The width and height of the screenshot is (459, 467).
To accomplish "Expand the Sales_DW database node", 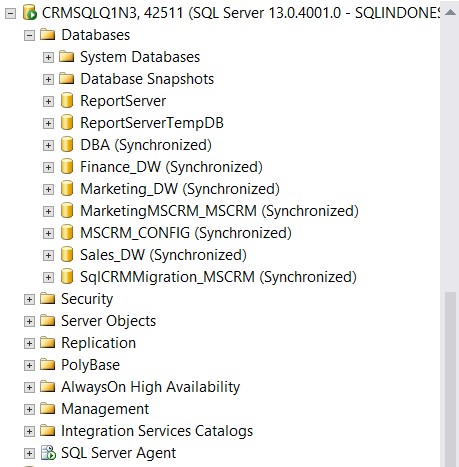I will point(48,255).
